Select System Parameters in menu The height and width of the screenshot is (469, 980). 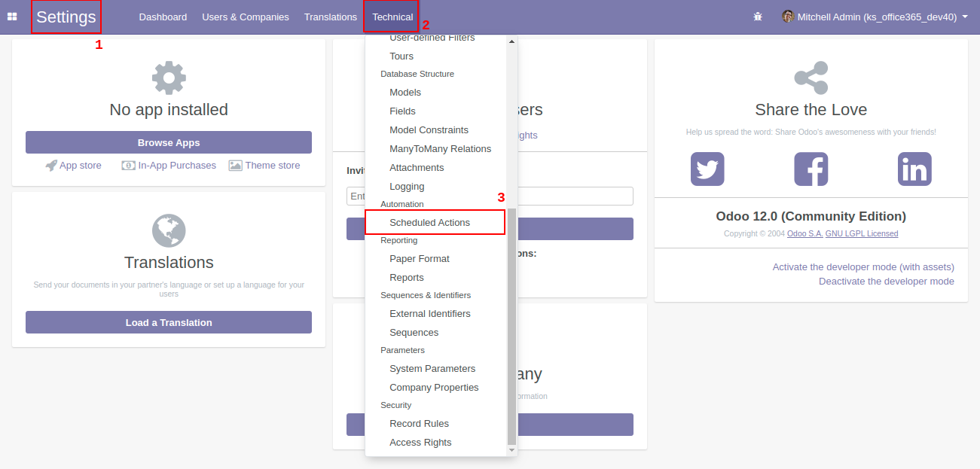432,369
